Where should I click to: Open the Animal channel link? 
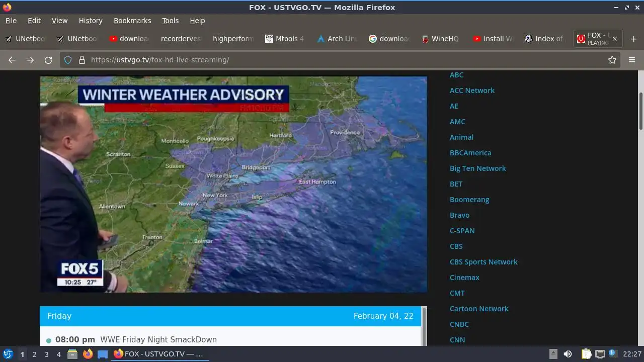[x=461, y=137]
